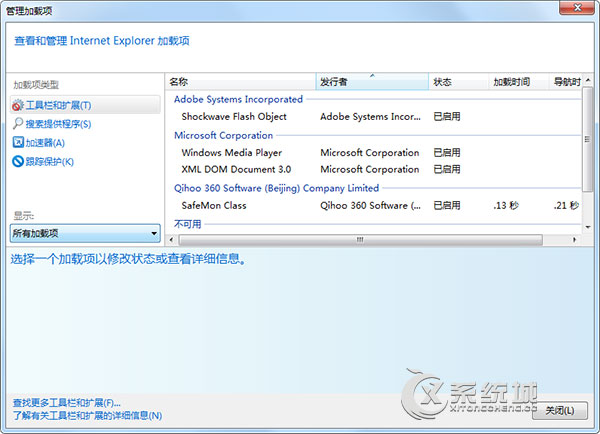Collapse the Qihoo 360 Software group header
This screenshot has height=434, width=600.
click(x=276, y=188)
